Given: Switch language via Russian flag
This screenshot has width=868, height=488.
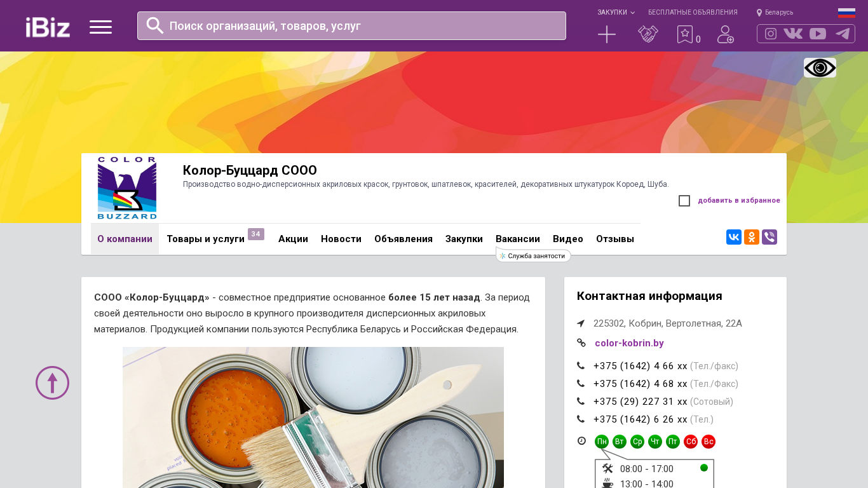Looking at the screenshot, I should click(846, 13).
